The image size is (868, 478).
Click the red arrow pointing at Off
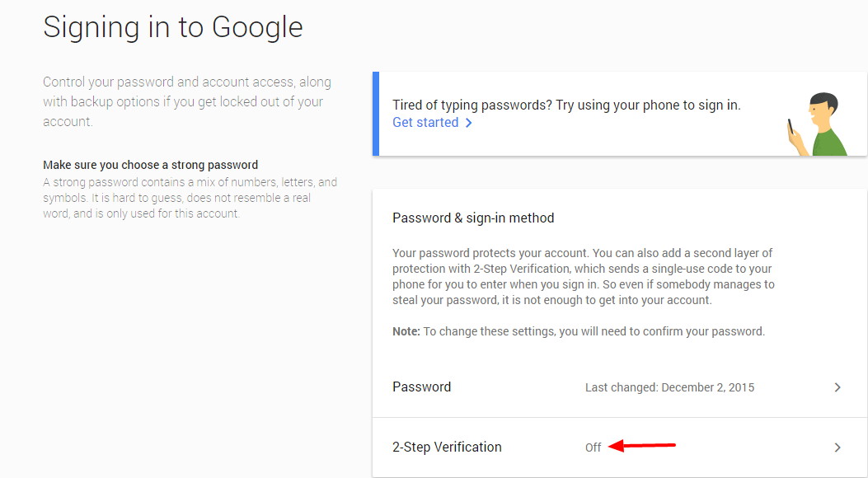(642, 447)
